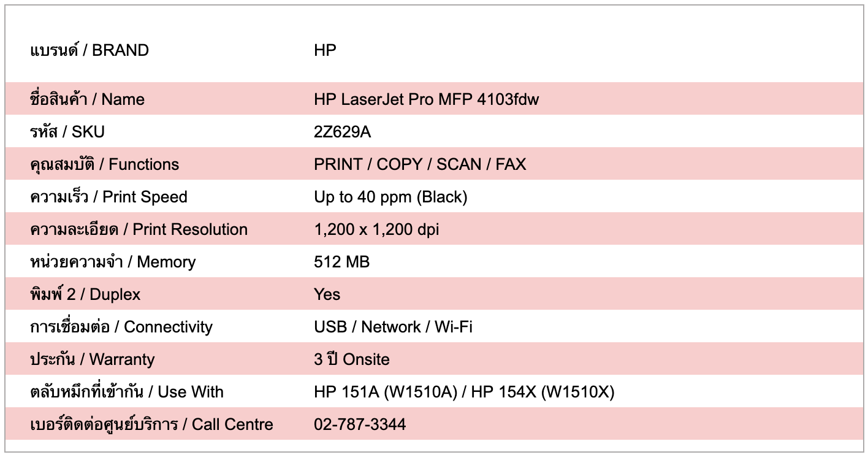Click the Print Speed label

(x=108, y=197)
